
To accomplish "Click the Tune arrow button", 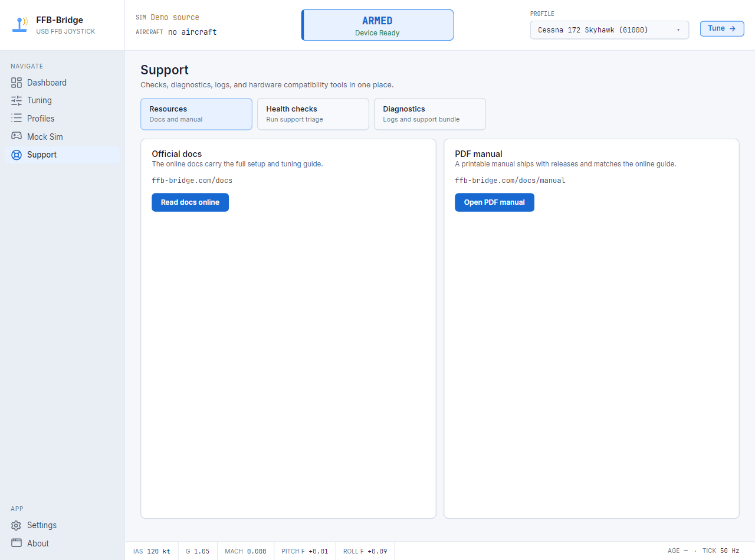I will click(x=722, y=28).
